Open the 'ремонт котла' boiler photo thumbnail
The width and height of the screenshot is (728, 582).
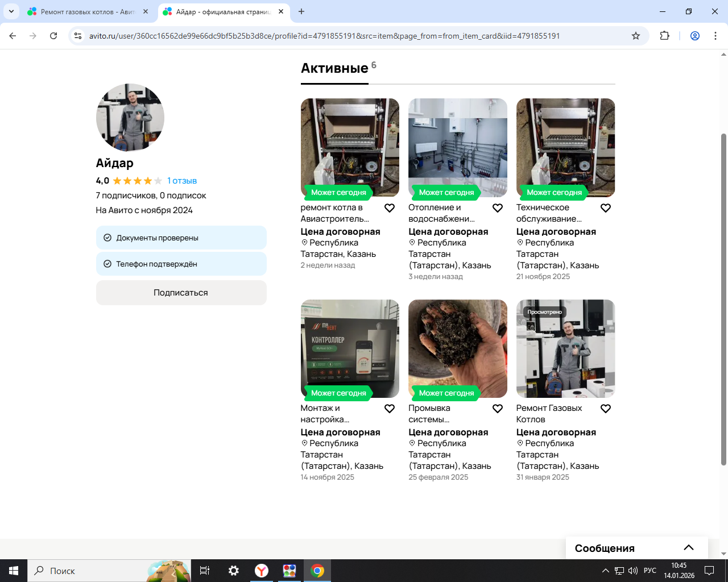(x=350, y=148)
